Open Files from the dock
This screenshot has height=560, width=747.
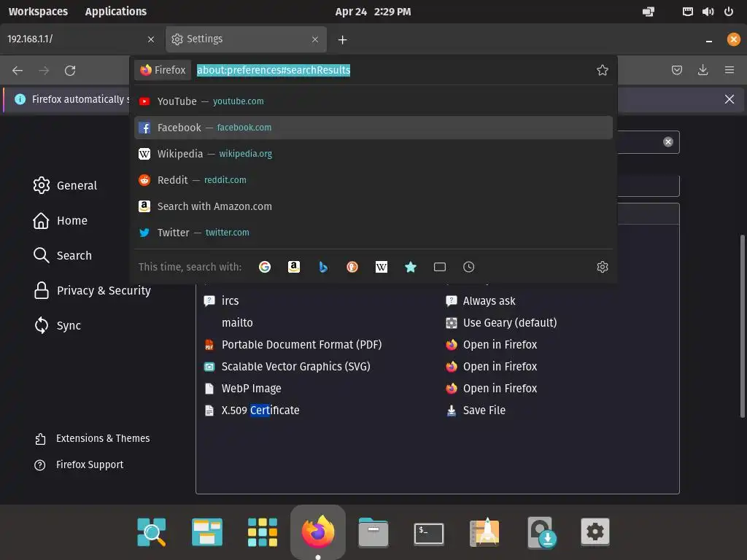373,532
